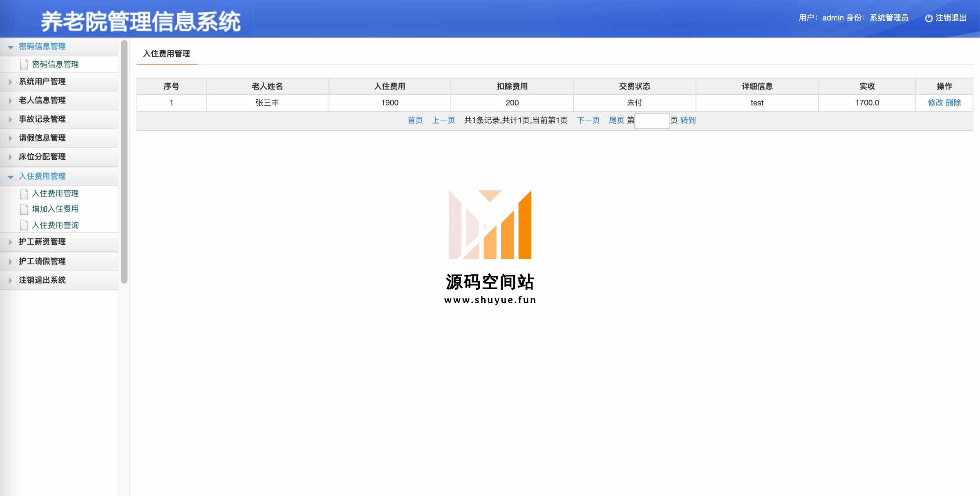Click the power icon beside 注销退出

coord(929,18)
